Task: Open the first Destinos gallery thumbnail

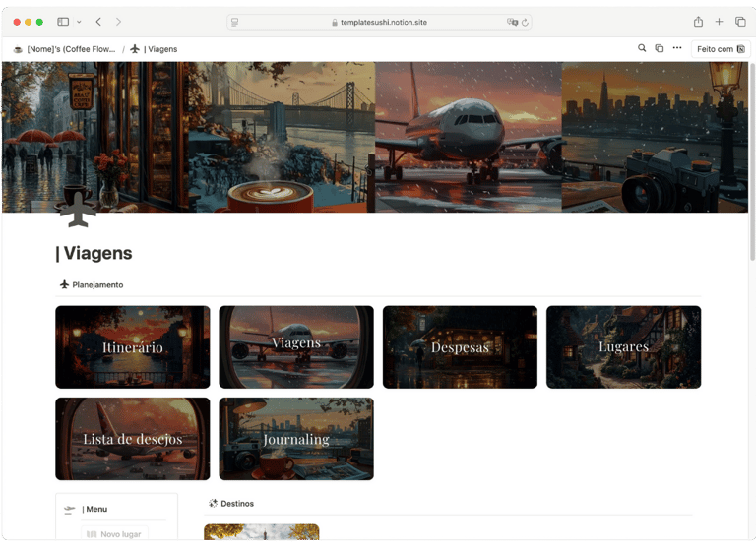Action: click(261, 531)
